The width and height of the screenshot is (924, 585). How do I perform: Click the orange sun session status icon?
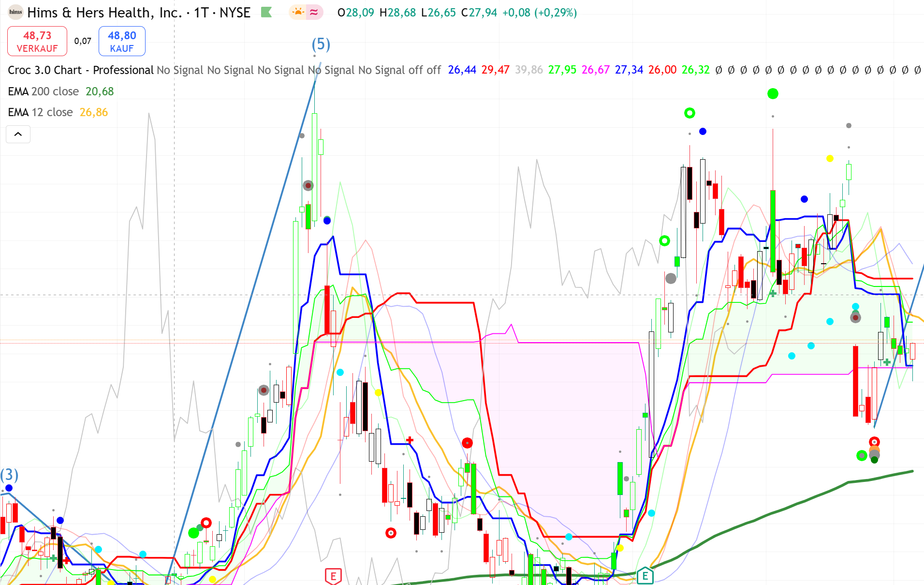(x=298, y=12)
